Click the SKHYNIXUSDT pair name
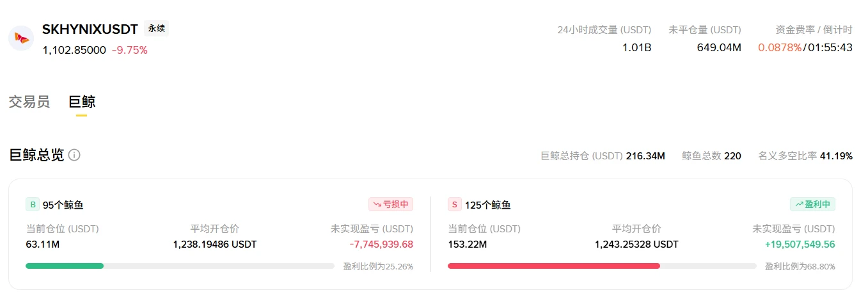Image resolution: width=868 pixels, height=304 pixels. pos(90,29)
